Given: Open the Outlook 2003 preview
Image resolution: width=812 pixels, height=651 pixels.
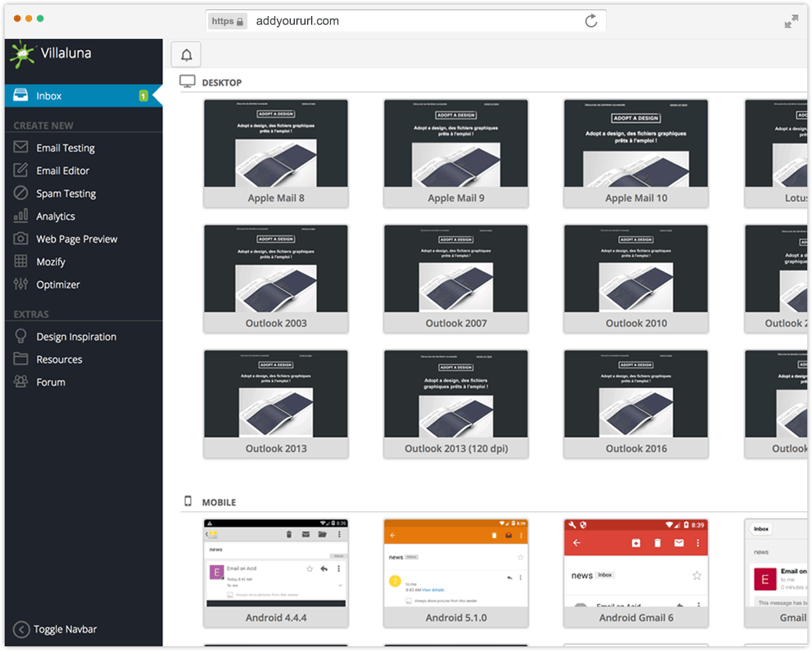Looking at the screenshot, I should (x=276, y=279).
